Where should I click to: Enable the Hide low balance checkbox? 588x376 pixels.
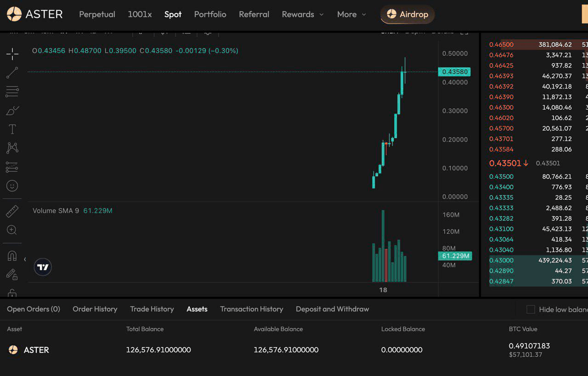point(531,309)
